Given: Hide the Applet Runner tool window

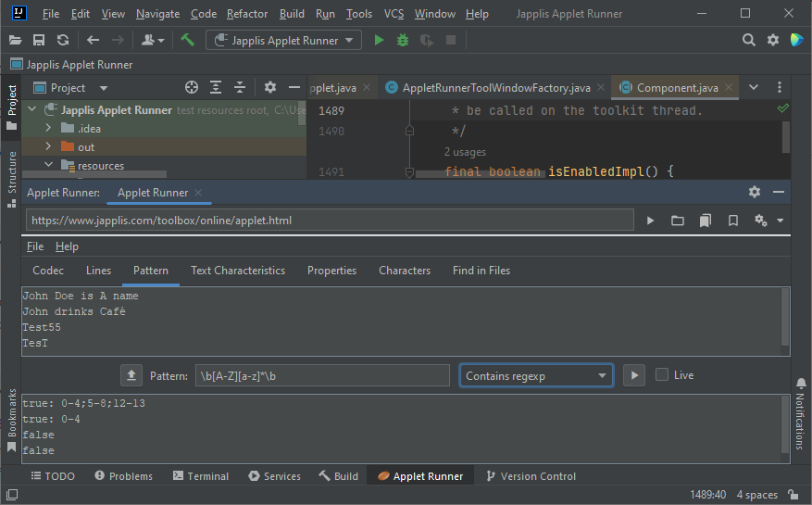Looking at the screenshot, I should tap(779, 192).
